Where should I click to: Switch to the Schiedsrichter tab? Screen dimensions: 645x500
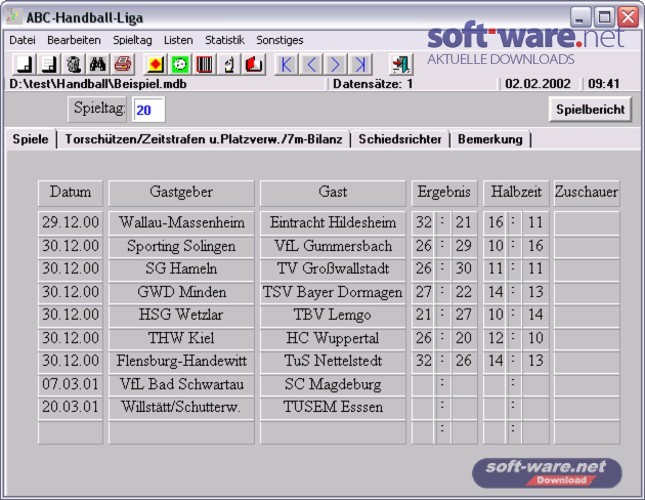tap(400, 139)
